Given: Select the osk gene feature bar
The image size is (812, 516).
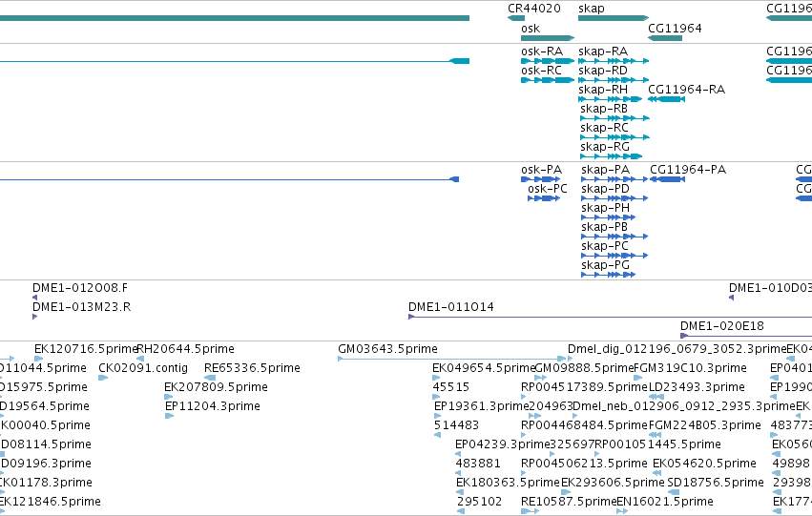Looking at the screenshot, I should pyautogui.click(x=548, y=38).
